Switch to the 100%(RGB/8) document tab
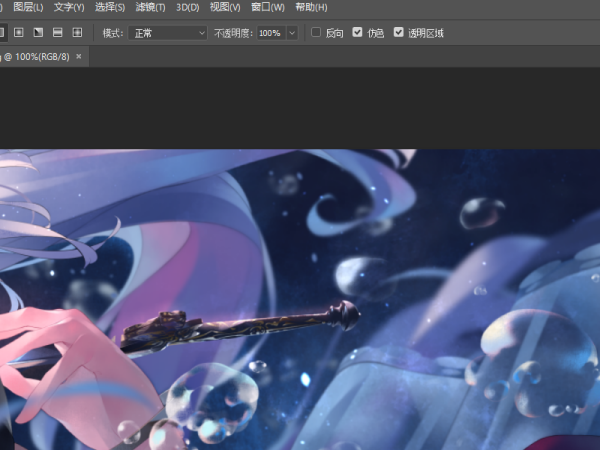Screen dimensions: 600x450 point(36,57)
